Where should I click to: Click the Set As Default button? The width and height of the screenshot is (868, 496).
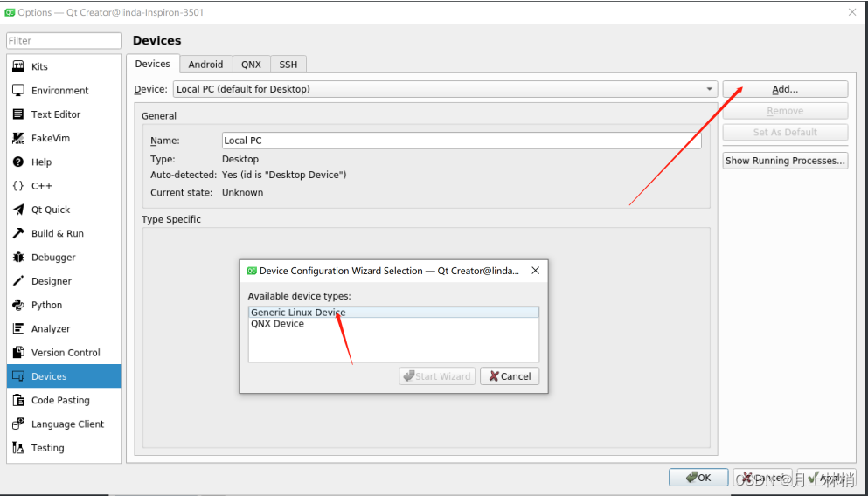pos(785,132)
